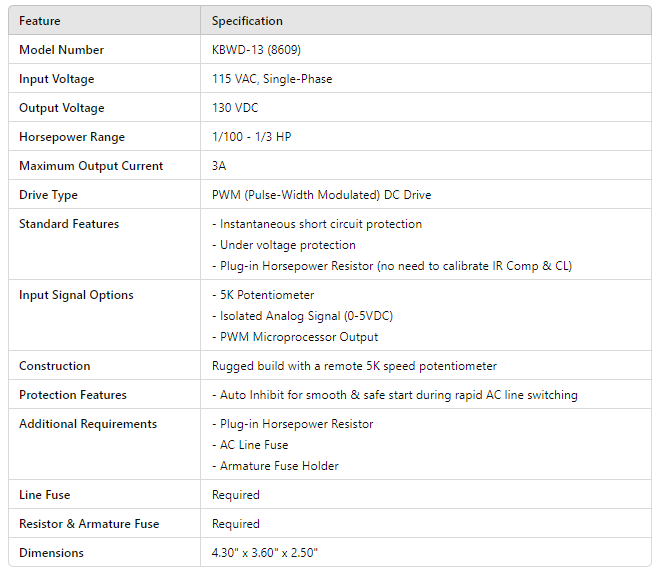Click the Input Voltage row label
This screenshot has width=659, height=572.
(57, 79)
